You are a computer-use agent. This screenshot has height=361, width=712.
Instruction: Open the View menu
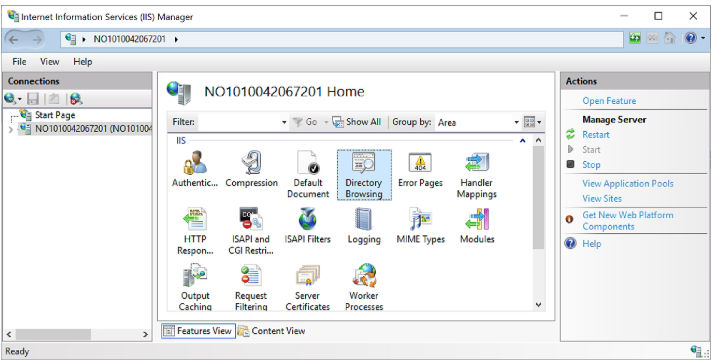(49, 62)
